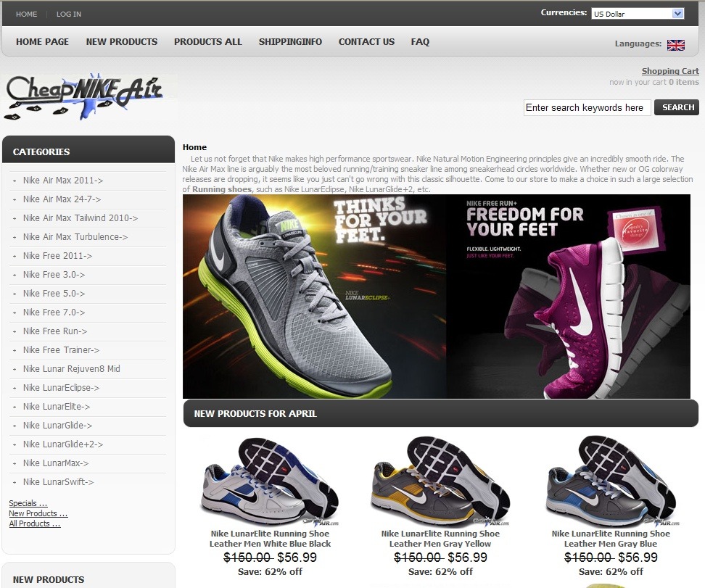Expand Nike Free 5.0 category
This screenshot has height=588, width=705.
(x=54, y=294)
